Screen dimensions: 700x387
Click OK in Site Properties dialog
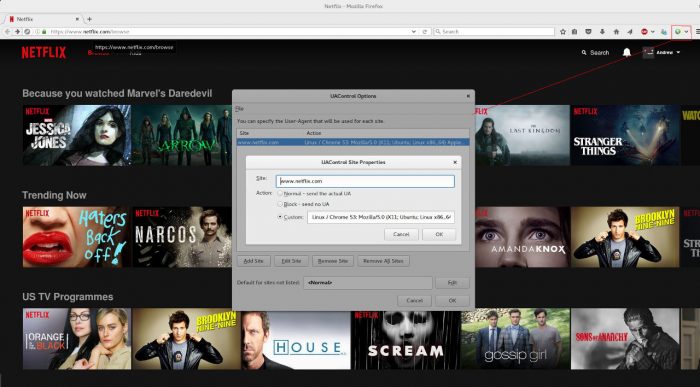[x=439, y=234]
